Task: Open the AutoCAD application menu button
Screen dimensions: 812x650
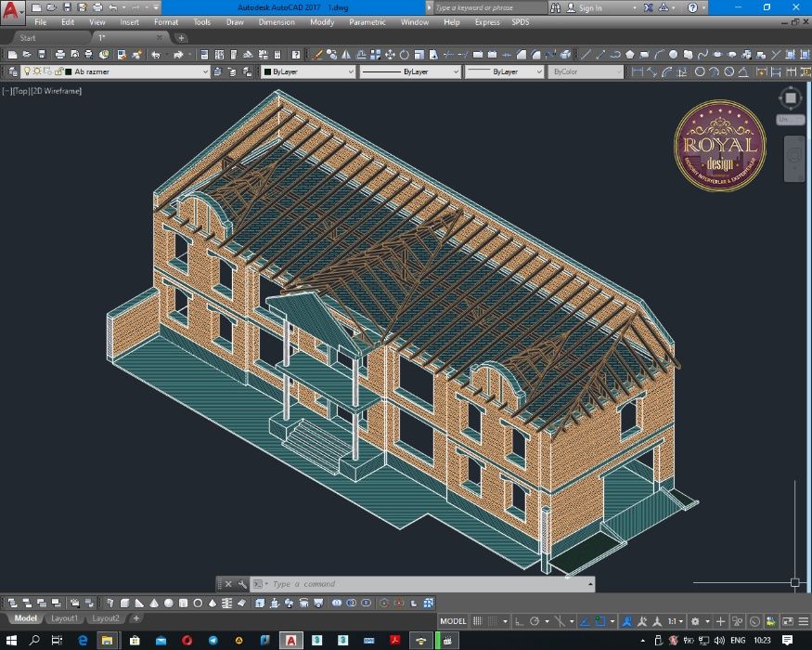Action: tap(13, 12)
